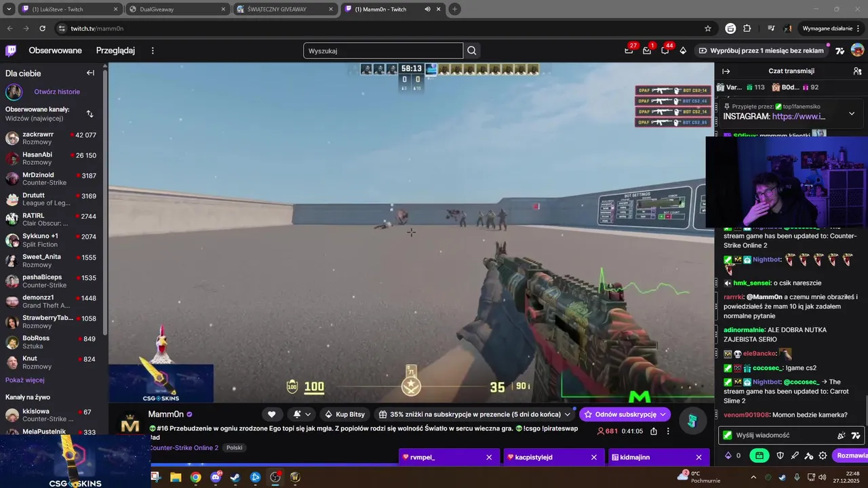The height and width of the screenshot is (488, 868).
Task: Open Chrome extensions puzzle icon
Action: click(747, 28)
